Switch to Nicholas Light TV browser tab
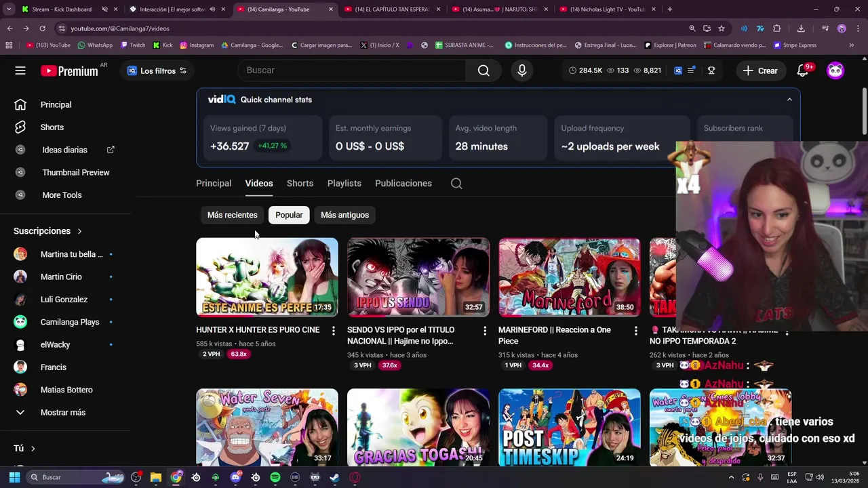This screenshot has width=868, height=488. (x=608, y=9)
